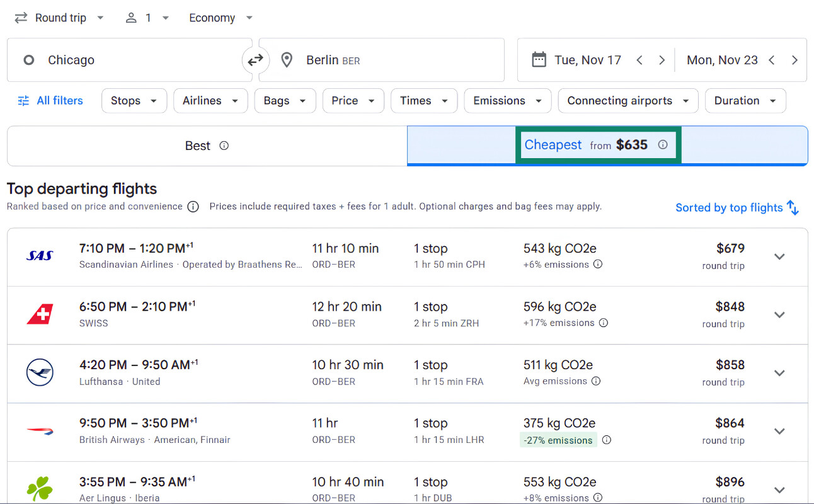This screenshot has width=814, height=504.
Task: Expand the Lufthansa flight details
Action: pos(779,373)
